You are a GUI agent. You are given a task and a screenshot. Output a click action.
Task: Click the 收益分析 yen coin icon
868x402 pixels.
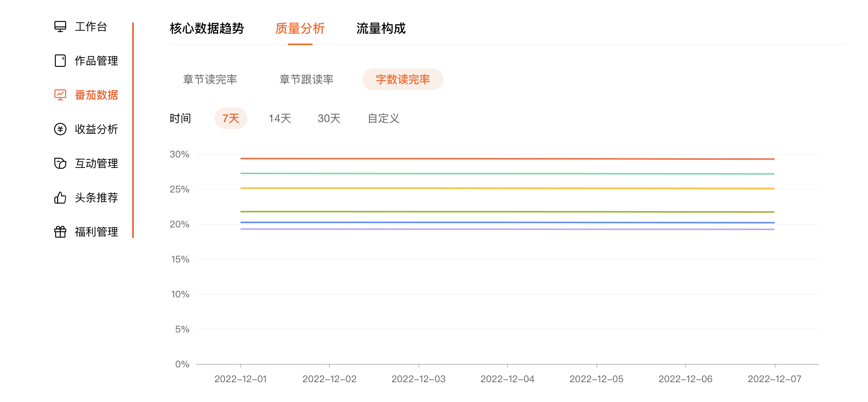pyautogui.click(x=60, y=129)
